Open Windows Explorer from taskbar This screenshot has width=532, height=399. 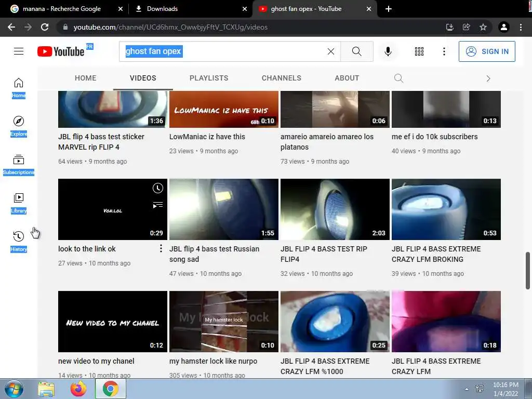(x=46, y=389)
